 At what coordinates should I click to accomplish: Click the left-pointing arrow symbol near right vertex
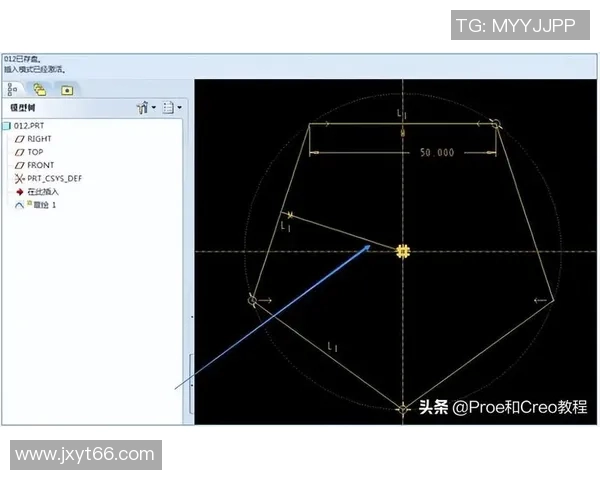point(540,300)
